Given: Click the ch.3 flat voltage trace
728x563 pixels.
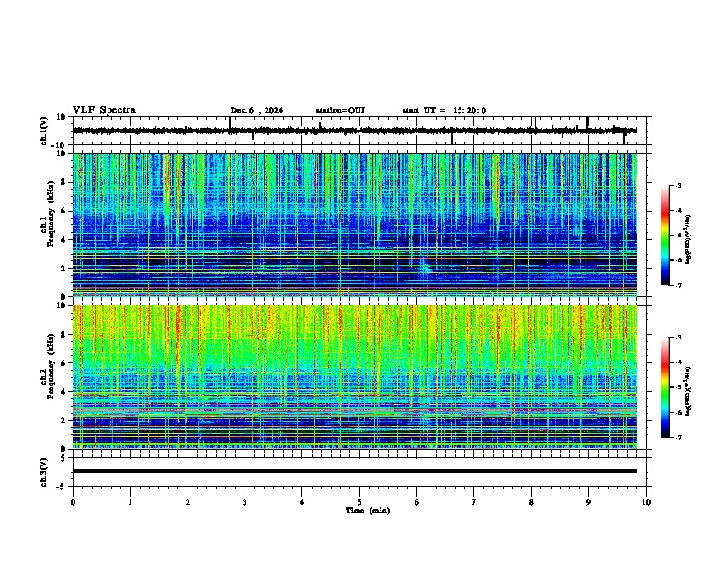Looking at the screenshot, I should 355,471.
